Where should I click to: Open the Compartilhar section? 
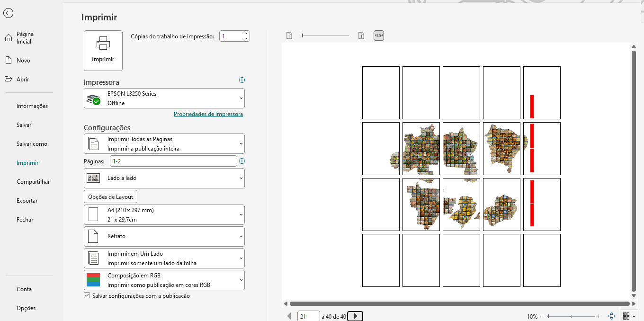click(33, 182)
